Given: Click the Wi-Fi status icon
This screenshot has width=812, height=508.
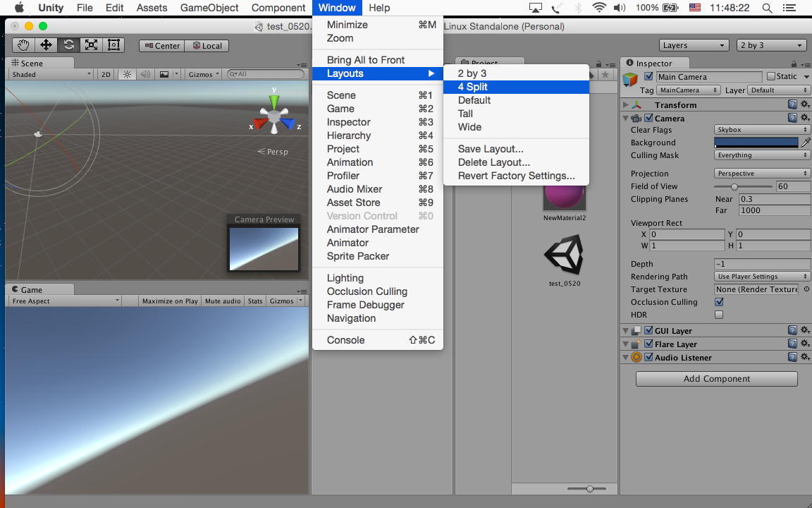Looking at the screenshot, I should (x=598, y=8).
